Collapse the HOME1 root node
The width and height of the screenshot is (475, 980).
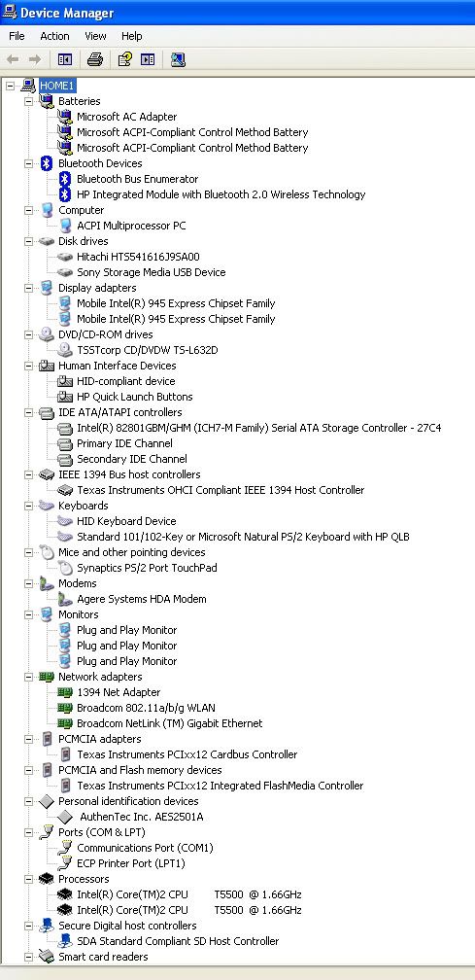click(x=10, y=85)
